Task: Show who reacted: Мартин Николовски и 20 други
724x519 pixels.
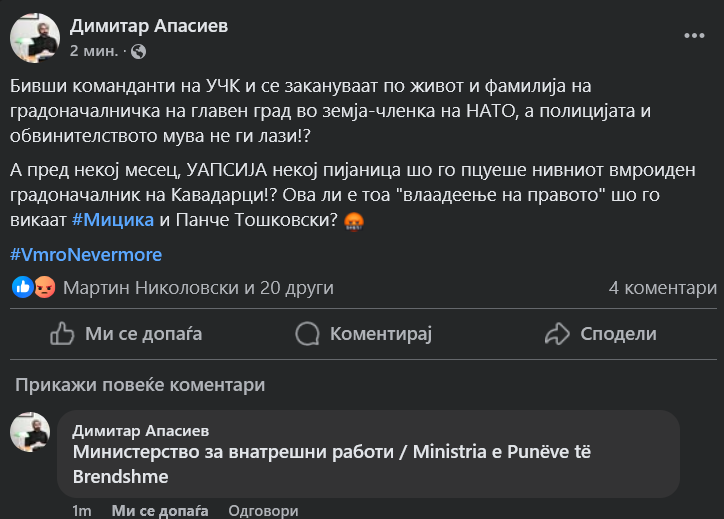Action: point(198,288)
